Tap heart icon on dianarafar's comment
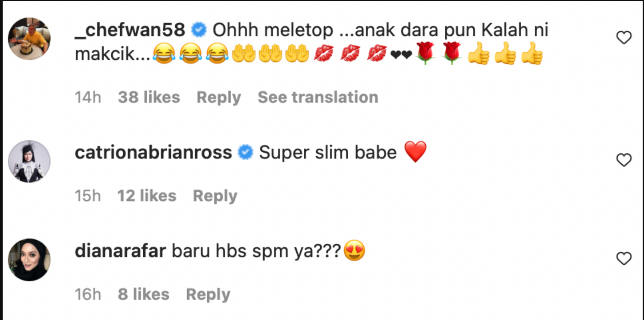Viewport: 644px width, 320px height. click(624, 258)
